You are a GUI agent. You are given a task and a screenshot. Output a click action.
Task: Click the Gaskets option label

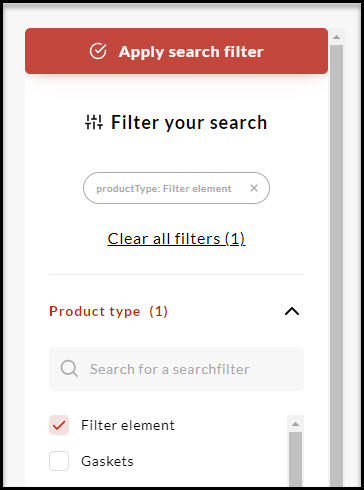(107, 461)
